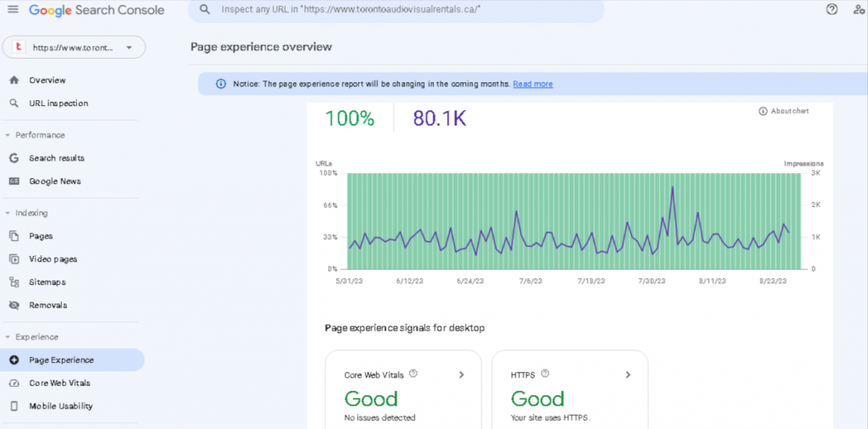This screenshot has height=429, width=868.
Task: Click the Mobile Usability phone icon
Action: [14, 406]
